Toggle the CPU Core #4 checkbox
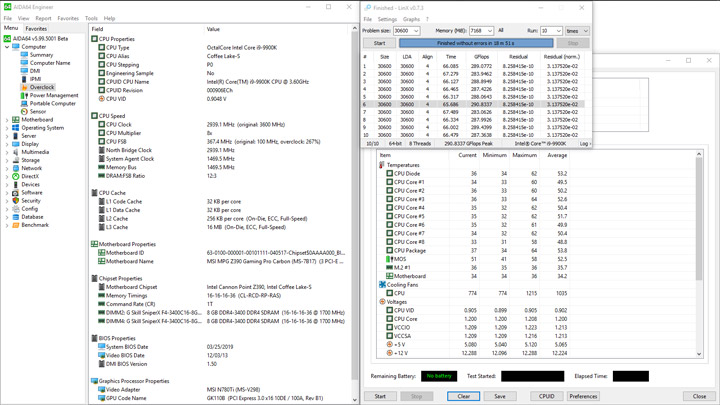This screenshot has height=405, width=720. click(x=389, y=208)
